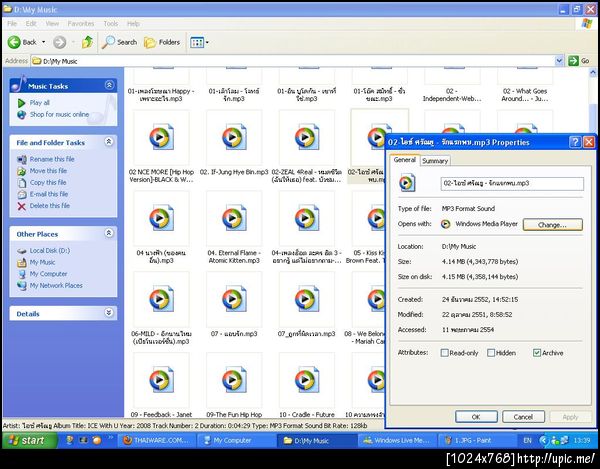Switch to 1.JPG - Paint taskbar button

pyautogui.click(x=475, y=441)
